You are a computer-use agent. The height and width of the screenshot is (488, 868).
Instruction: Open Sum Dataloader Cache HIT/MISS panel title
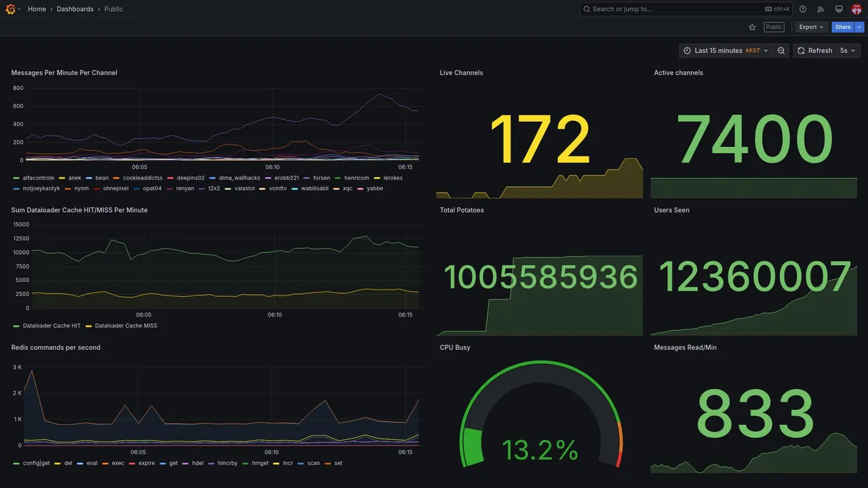coord(79,210)
